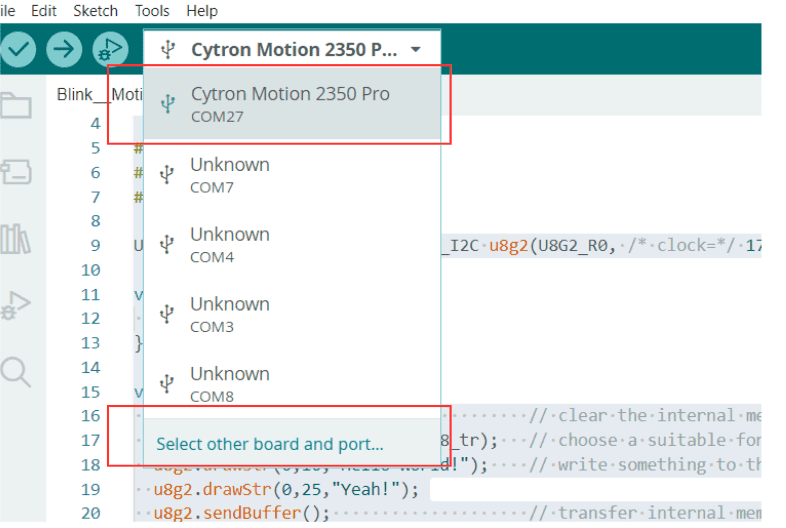Open the Boards Manager sidebar icon

(x=15, y=172)
